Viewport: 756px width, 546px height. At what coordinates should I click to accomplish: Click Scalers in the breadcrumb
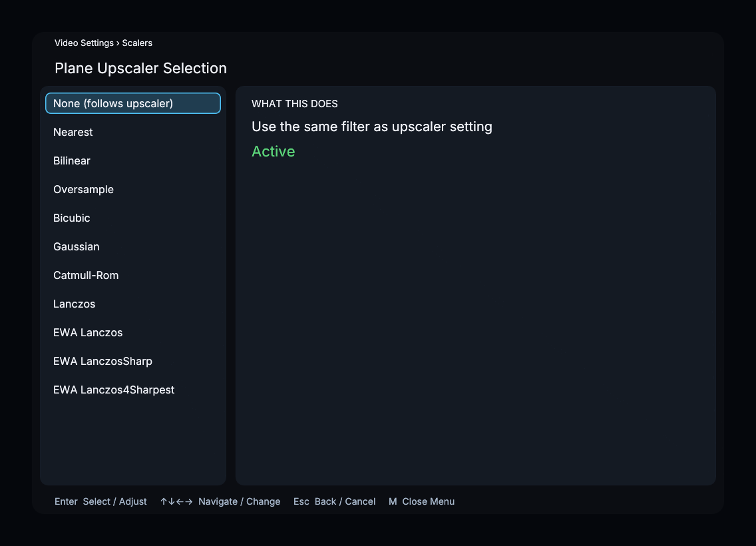[x=137, y=43]
